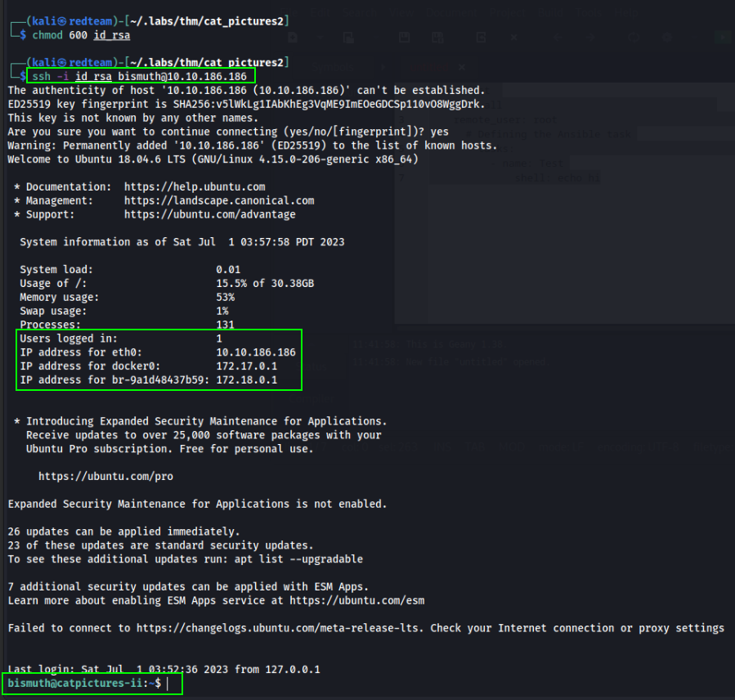Click Geany's close file toolbar icon
This screenshot has width=735, height=700.
tap(513, 38)
